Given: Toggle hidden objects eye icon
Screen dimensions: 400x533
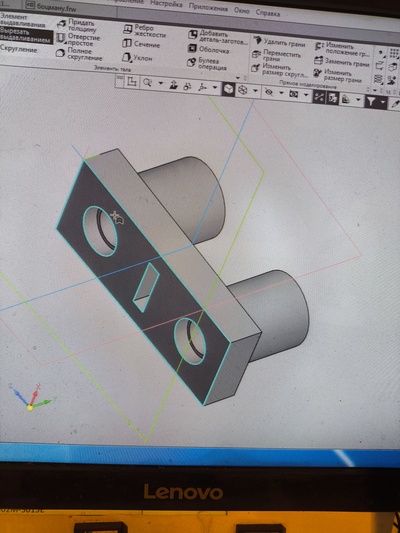Looking at the screenshot, I should tap(269, 92).
